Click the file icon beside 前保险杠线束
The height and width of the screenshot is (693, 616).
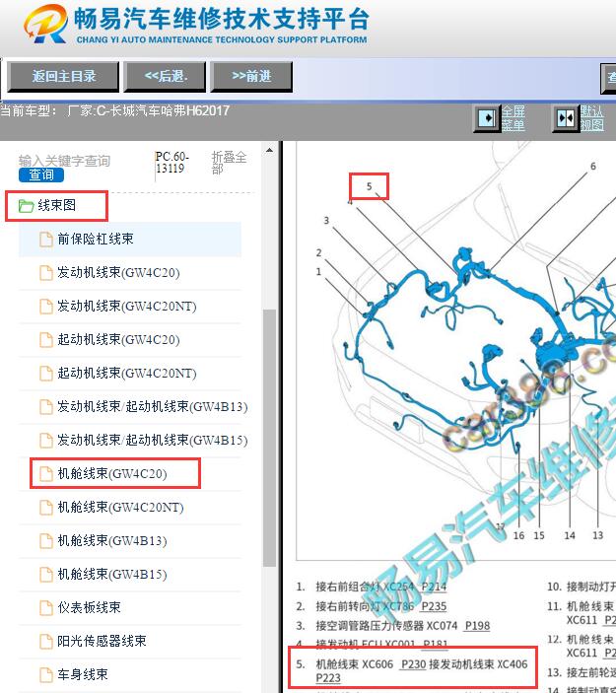(x=46, y=240)
